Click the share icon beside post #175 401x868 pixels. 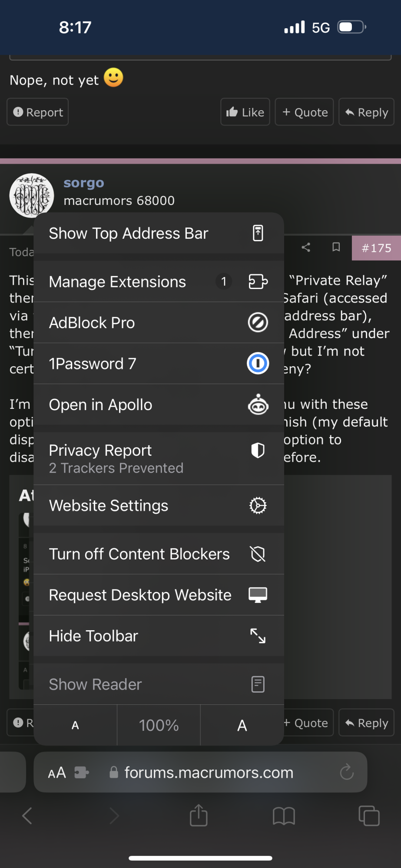pos(306,247)
